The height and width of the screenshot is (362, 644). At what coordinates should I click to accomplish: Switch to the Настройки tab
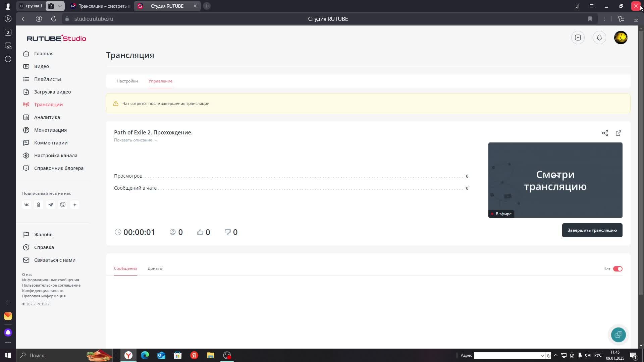point(127,81)
